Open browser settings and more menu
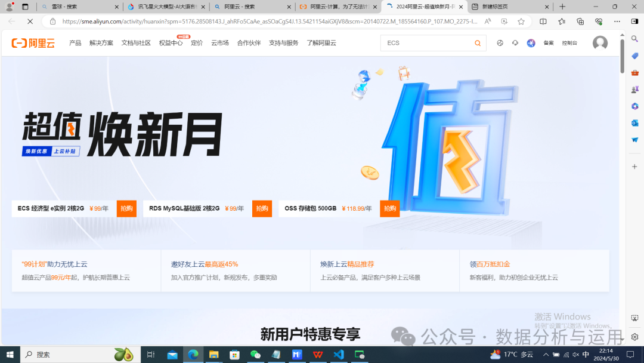Screen dimensions: 644x363 point(617,21)
